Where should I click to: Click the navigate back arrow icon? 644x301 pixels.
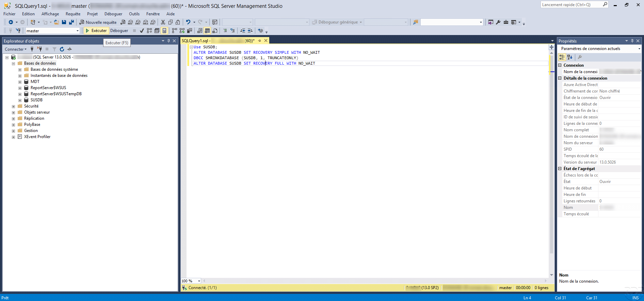click(11, 22)
